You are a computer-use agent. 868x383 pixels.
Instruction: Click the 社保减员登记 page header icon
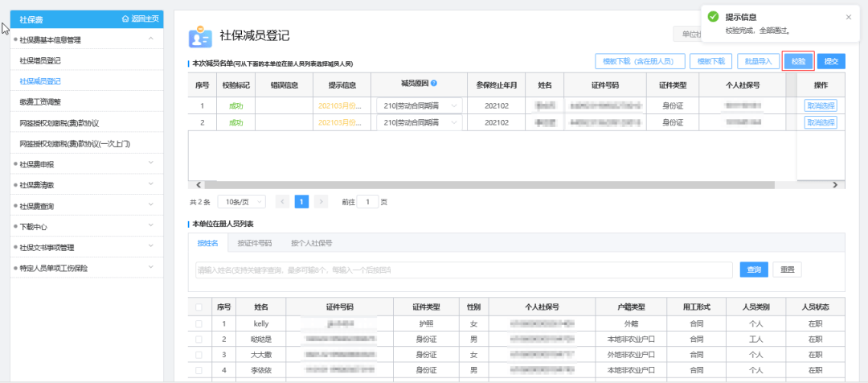pyautogui.click(x=199, y=37)
